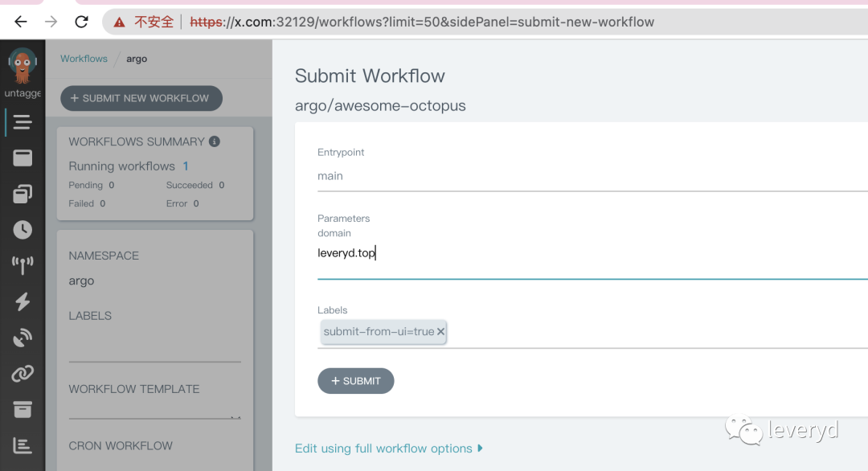Open Sensors satellite dish icon
This screenshot has height=471, width=868.
23,338
